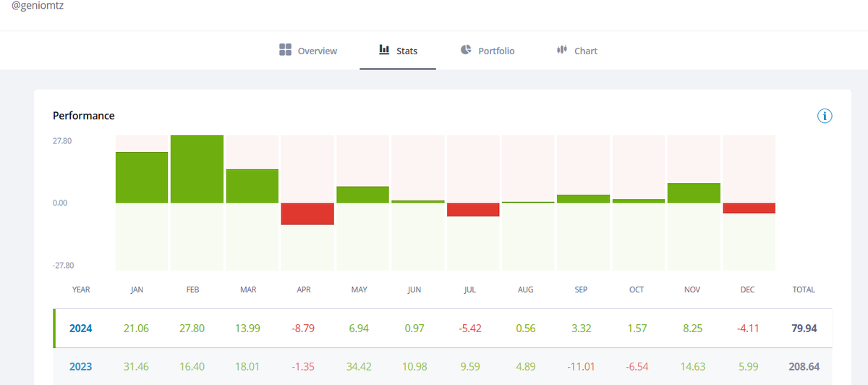Click the January green performance bar

pyautogui.click(x=142, y=177)
